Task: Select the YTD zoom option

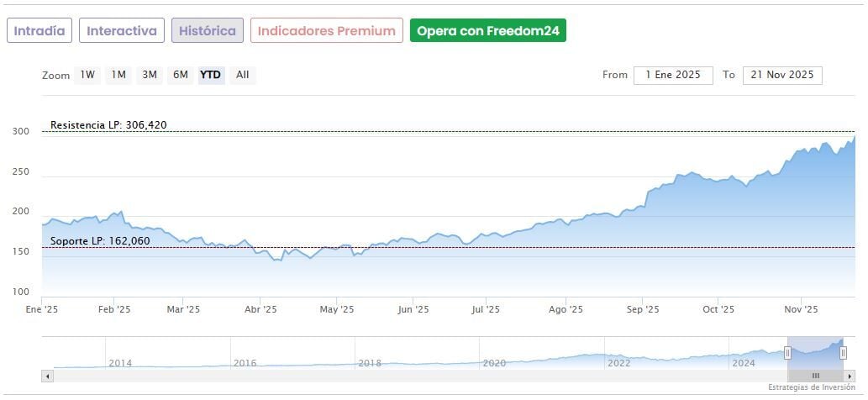Action: click(x=211, y=75)
